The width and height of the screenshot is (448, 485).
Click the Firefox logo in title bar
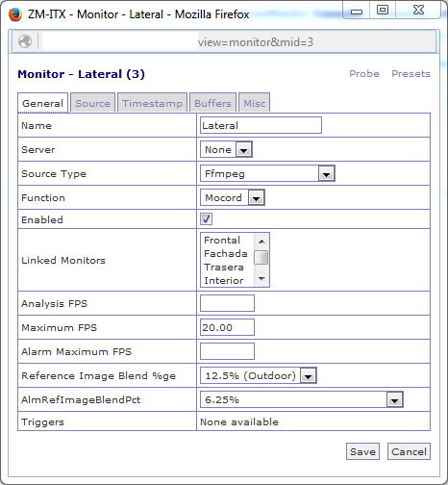pyautogui.click(x=15, y=14)
